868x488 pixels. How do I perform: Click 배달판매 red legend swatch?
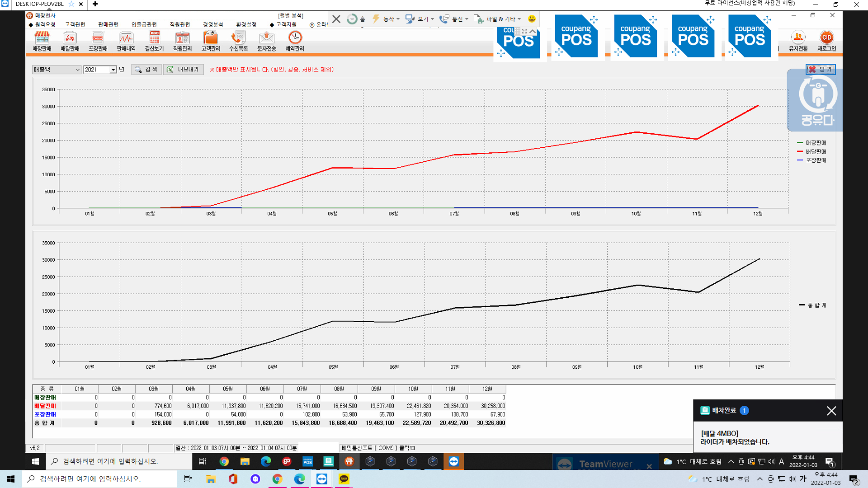[x=800, y=151]
